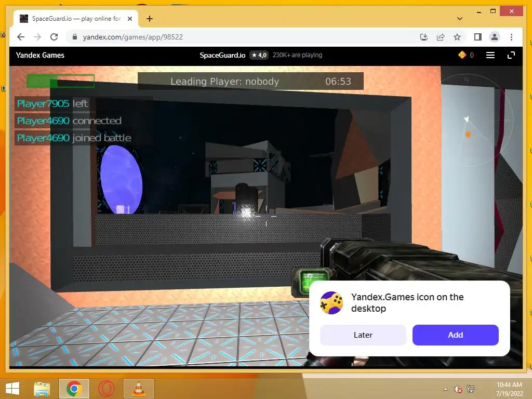The image size is (532, 399).
Task: Click the muted volume tray icon
Action: (x=458, y=389)
